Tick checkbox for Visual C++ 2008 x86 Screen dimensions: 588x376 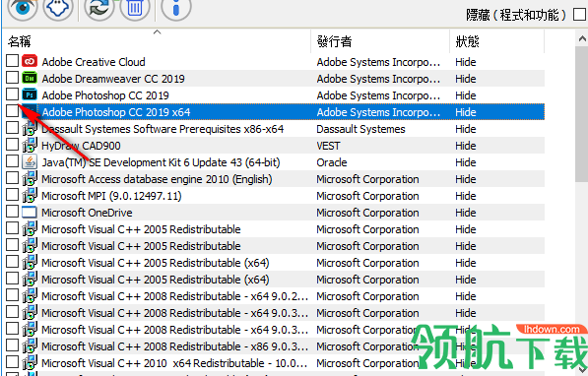(13, 345)
